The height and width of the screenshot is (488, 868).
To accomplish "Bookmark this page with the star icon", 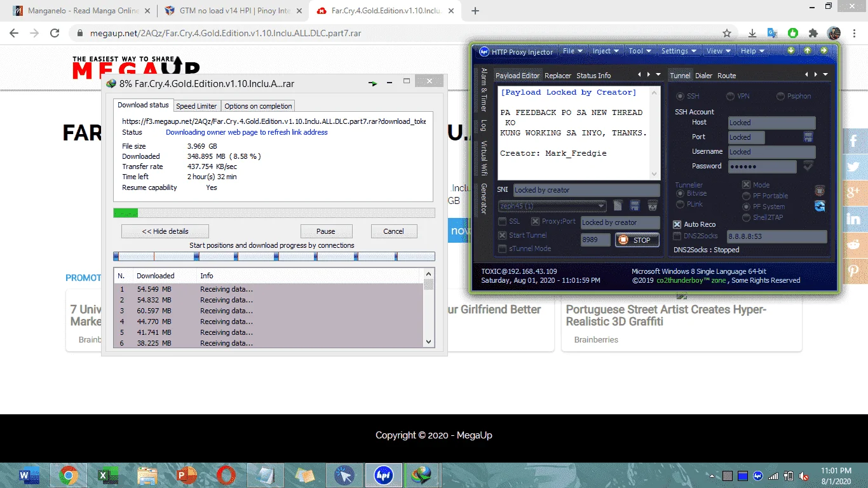I will click(727, 33).
